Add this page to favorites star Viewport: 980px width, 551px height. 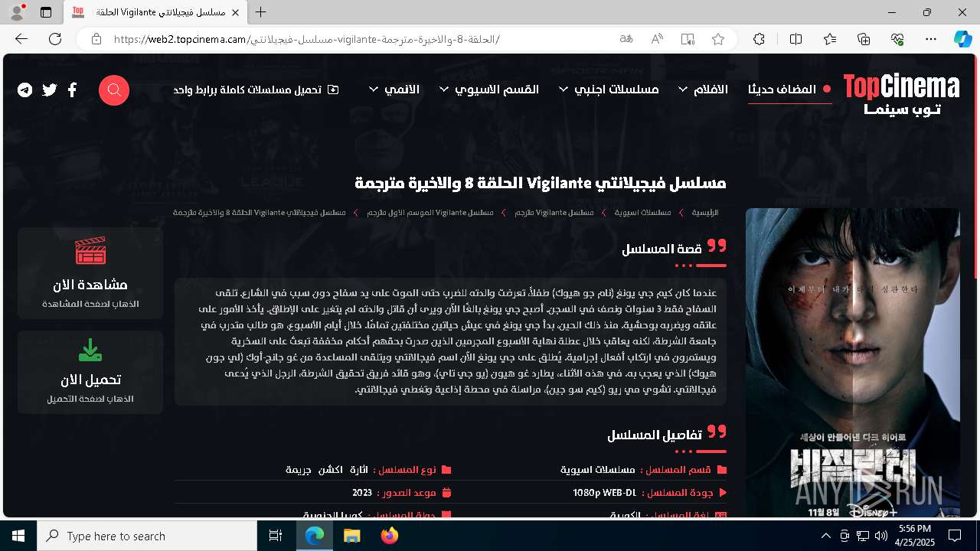point(718,39)
